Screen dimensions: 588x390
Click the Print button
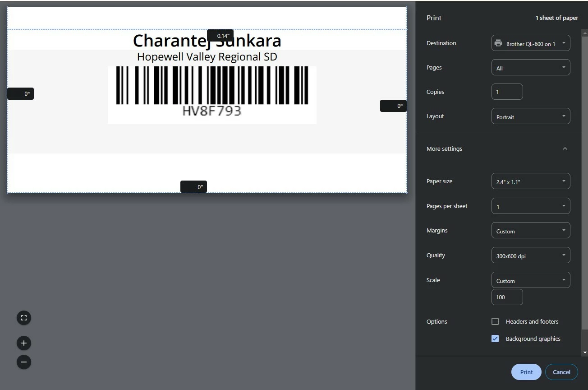[x=526, y=372]
